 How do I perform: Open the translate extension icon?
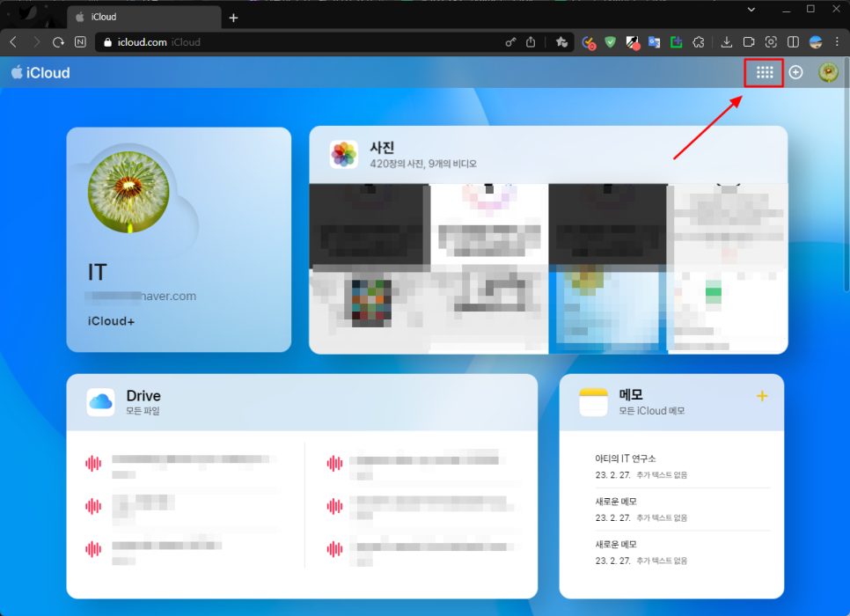[x=655, y=41]
